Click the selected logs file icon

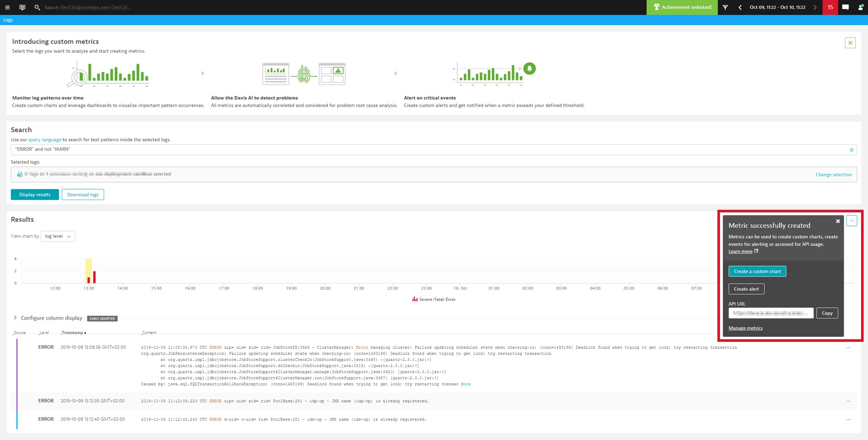pyautogui.click(x=20, y=174)
